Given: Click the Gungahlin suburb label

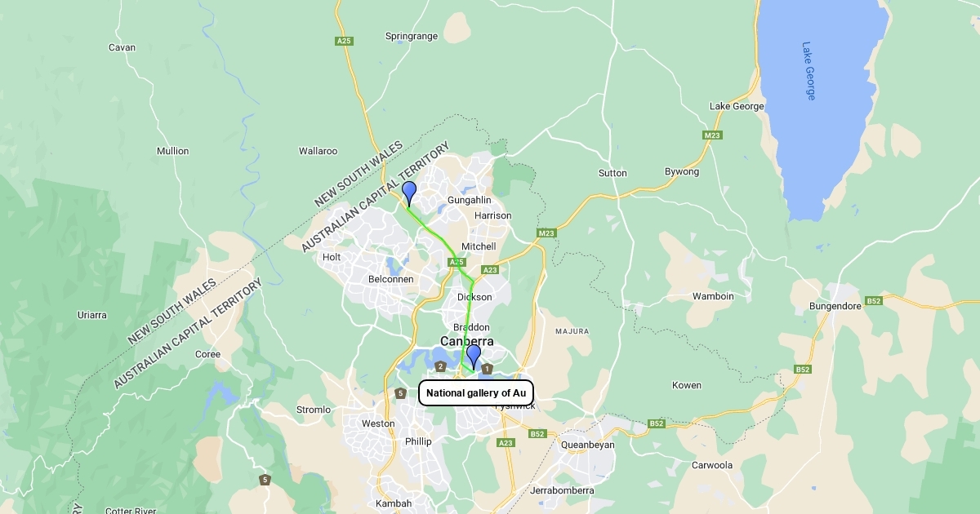Looking at the screenshot, I should [470, 200].
